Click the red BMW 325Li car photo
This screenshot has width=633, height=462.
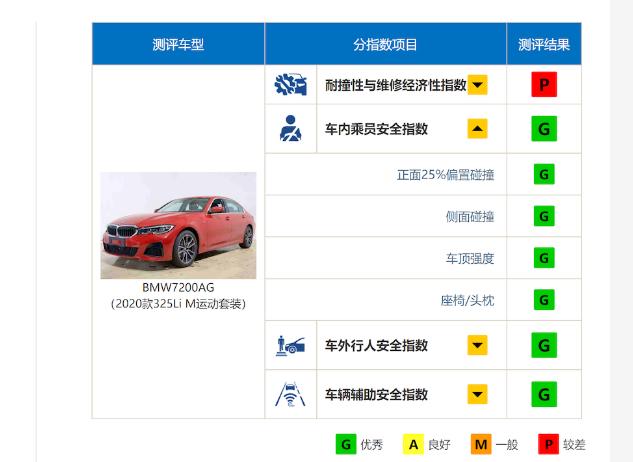pos(178,225)
